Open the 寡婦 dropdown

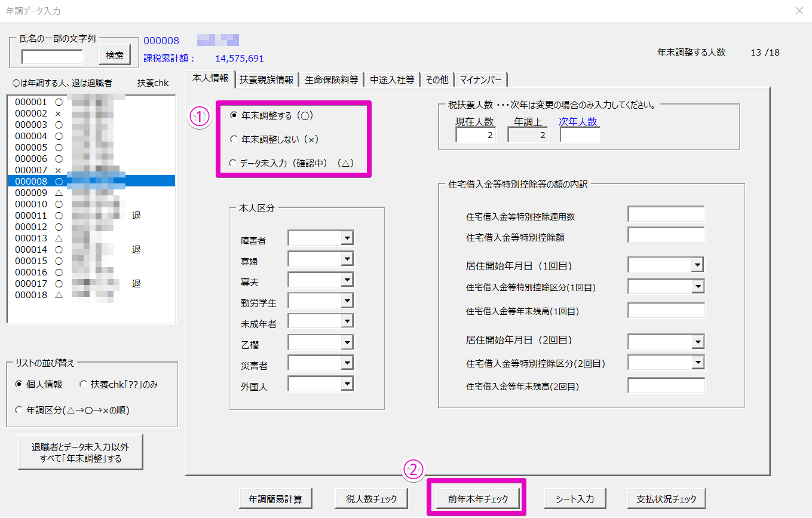tap(347, 259)
